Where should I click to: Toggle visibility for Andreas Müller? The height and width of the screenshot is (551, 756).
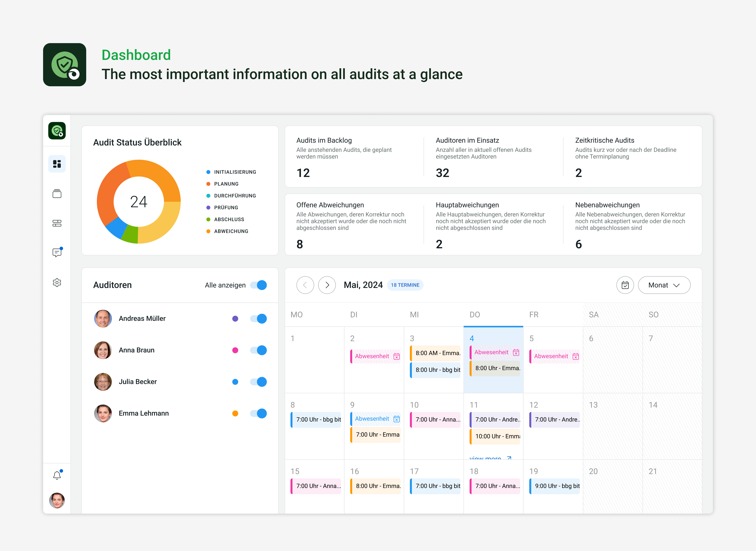click(x=258, y=319)
